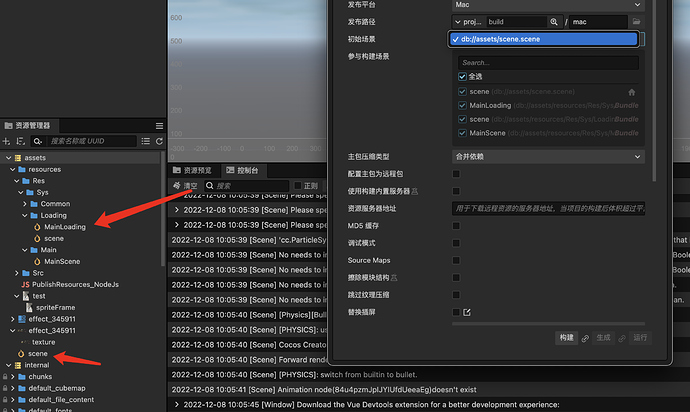This screenshot has height=412, width=690.
Task: Switch to the 资源预览 tab
Action: (x=192, y=170)
